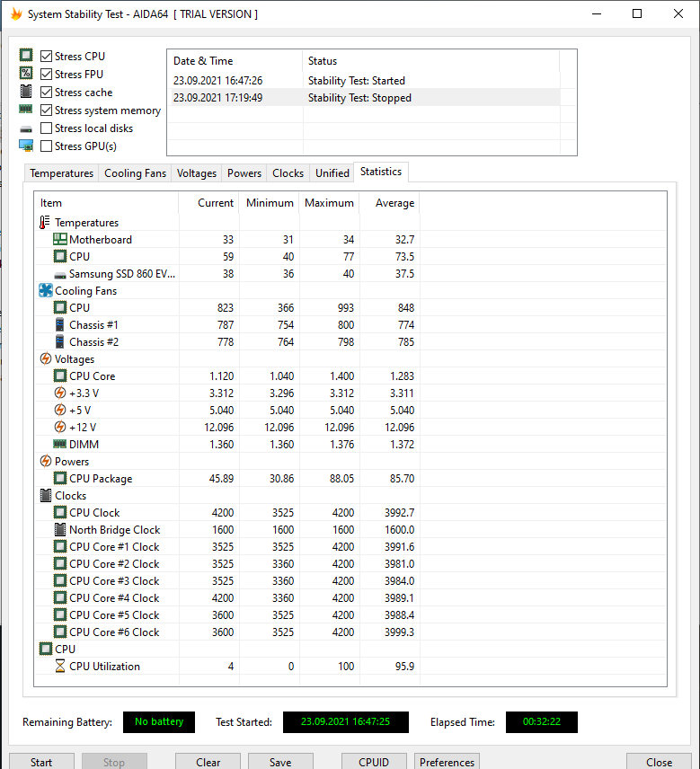Click the No battery indicator
700x769 pixels.
click(x=159, y=722)
